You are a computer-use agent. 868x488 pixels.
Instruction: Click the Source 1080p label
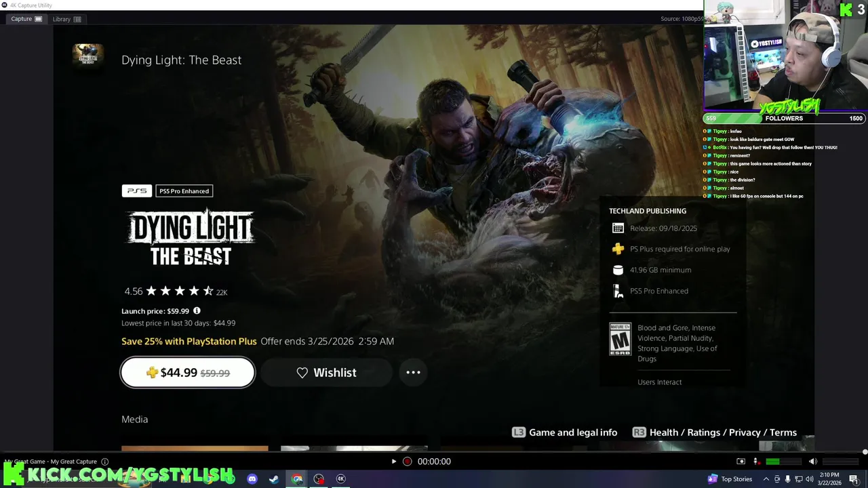coord(682,18)
